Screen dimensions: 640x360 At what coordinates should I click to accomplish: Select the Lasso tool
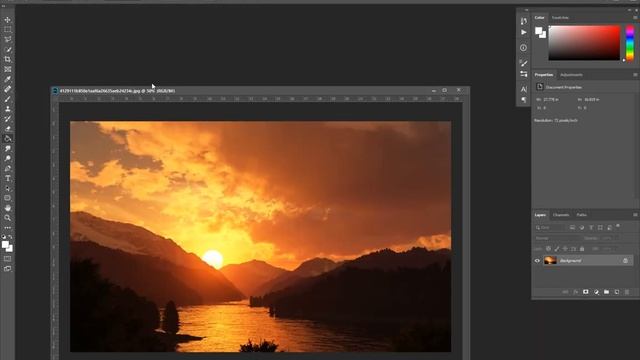[7, 40]
